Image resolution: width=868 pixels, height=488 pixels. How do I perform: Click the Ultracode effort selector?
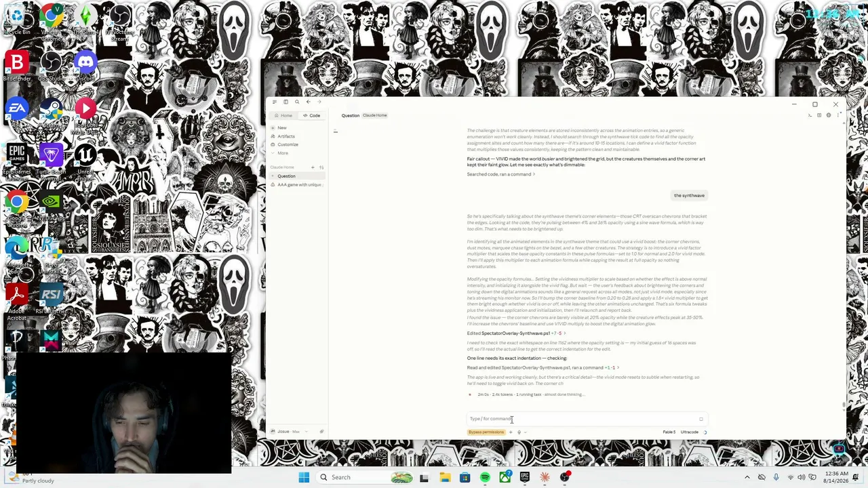[689, 432]
